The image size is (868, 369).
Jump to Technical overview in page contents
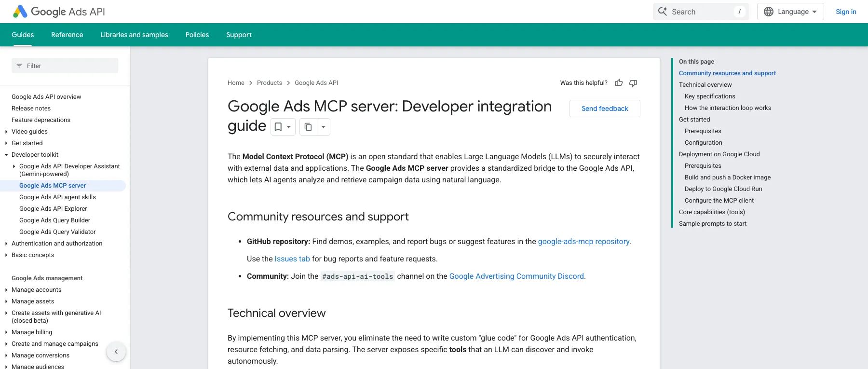[705, 85]
